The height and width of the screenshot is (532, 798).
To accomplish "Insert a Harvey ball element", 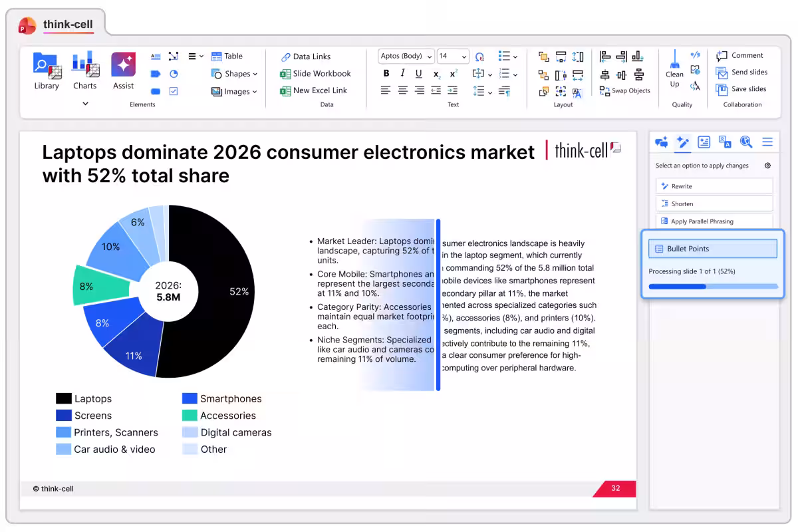I will (x=174, y=74).
